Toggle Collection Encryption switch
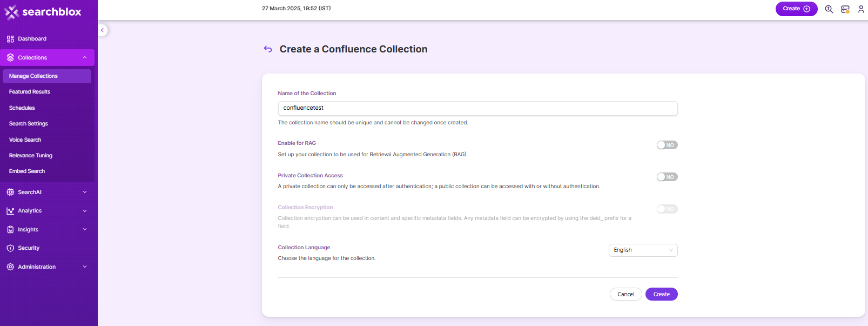The image size is (868, 326). tap(667, 209)
